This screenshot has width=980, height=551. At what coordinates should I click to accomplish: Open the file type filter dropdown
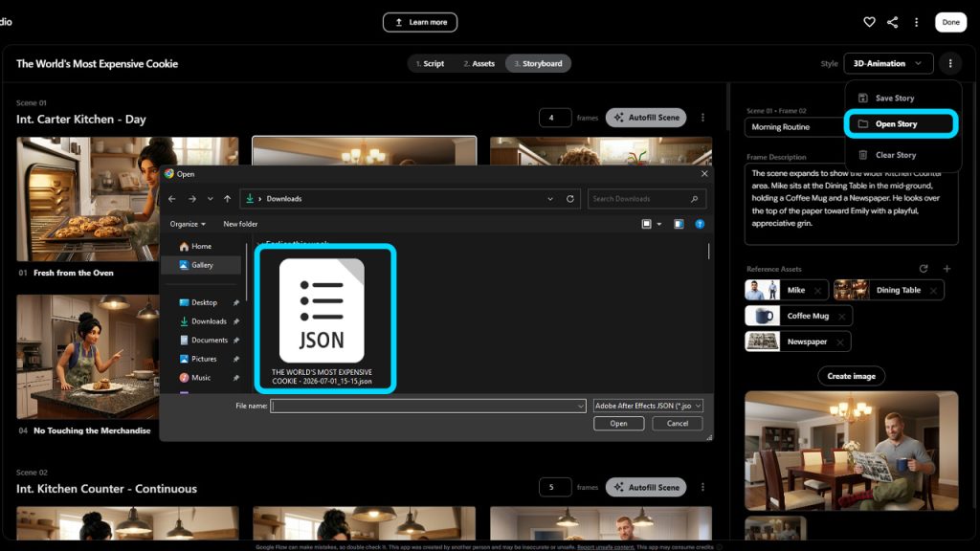pos(648,406)
